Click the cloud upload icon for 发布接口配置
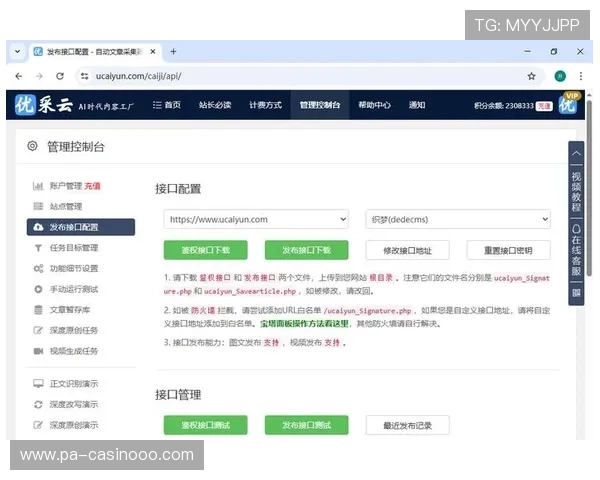The height and width of the screenshot is (480, 600). [38, 227]
